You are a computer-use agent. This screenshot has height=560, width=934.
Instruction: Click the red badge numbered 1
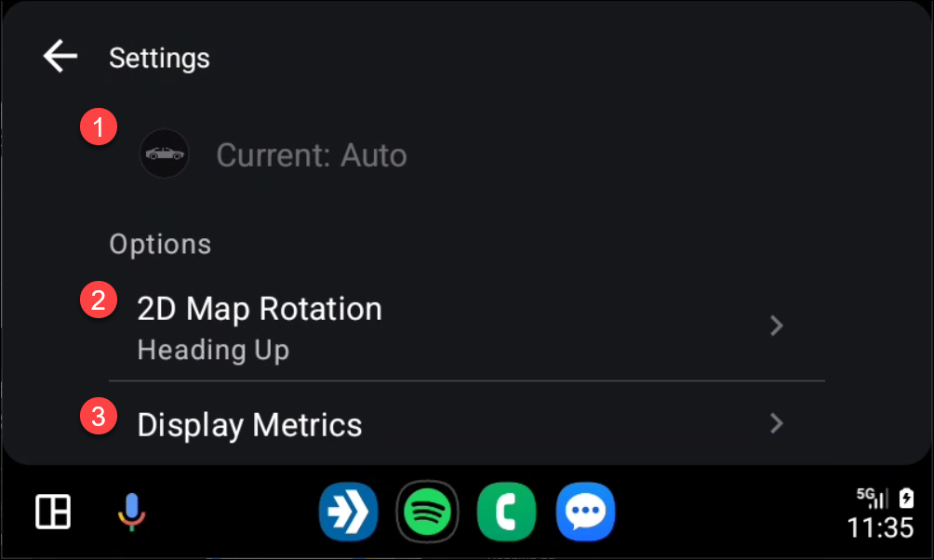(x=98, y=127)
